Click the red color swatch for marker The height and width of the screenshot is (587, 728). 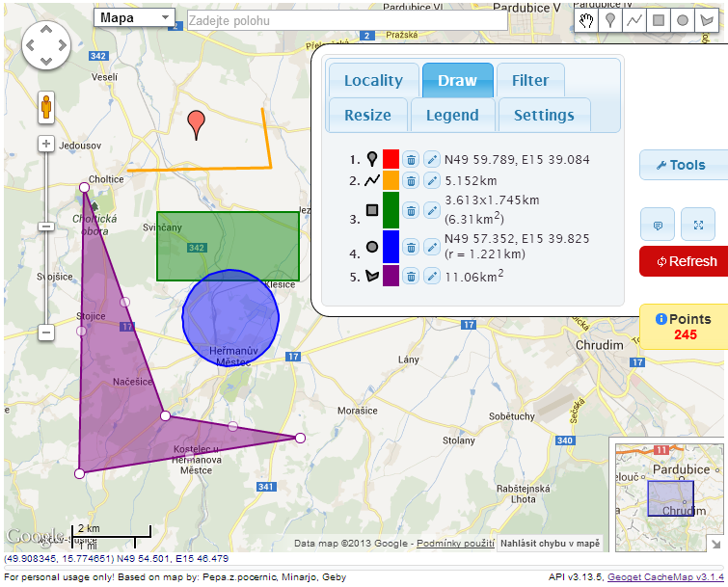[x=391, y=159]
